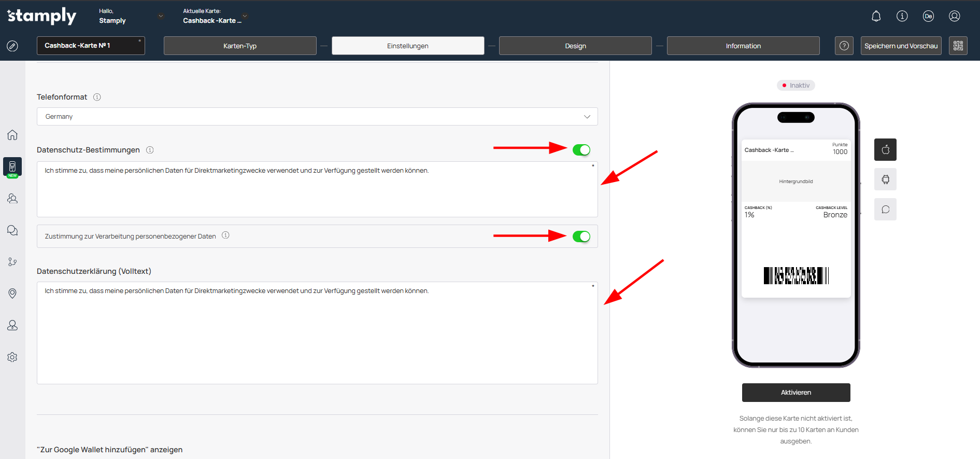Open the location pin sidebar icon
980x459 pixels.
click(12, 294)
